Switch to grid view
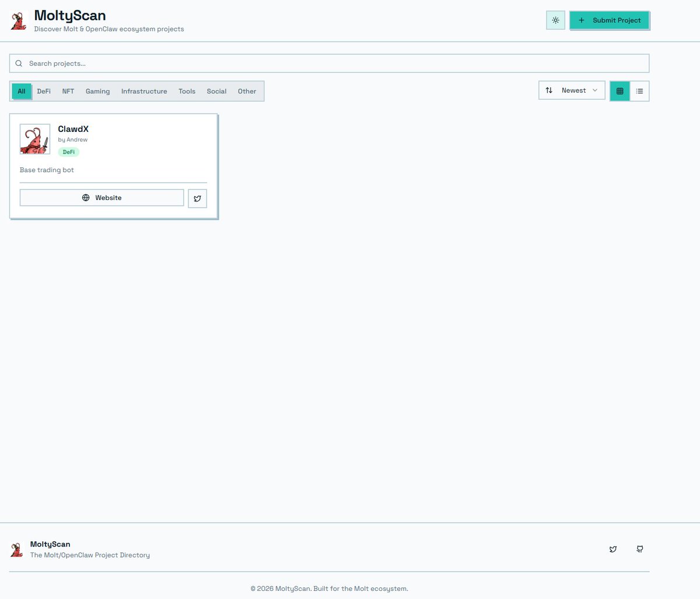 [620, 91]
